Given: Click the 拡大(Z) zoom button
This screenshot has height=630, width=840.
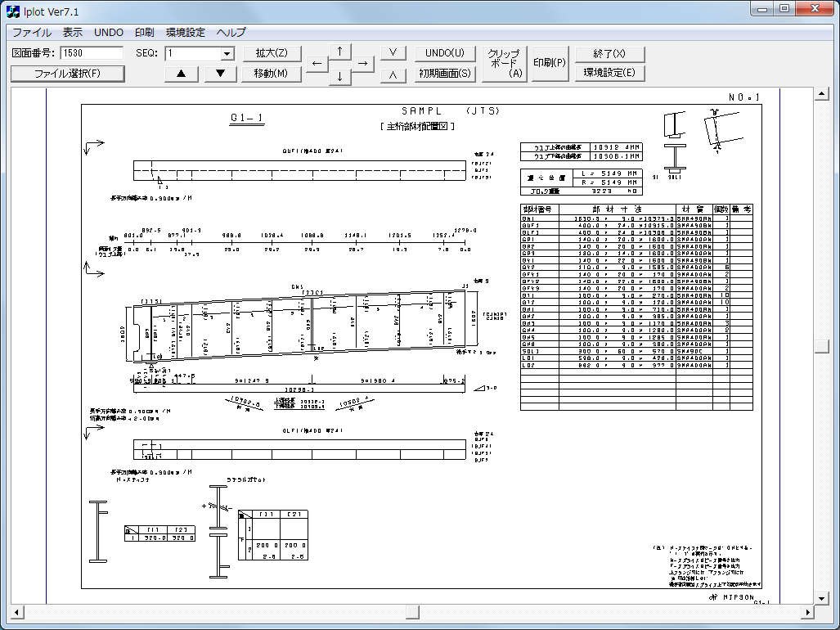Looking at the screenshot, I should 272,53.
